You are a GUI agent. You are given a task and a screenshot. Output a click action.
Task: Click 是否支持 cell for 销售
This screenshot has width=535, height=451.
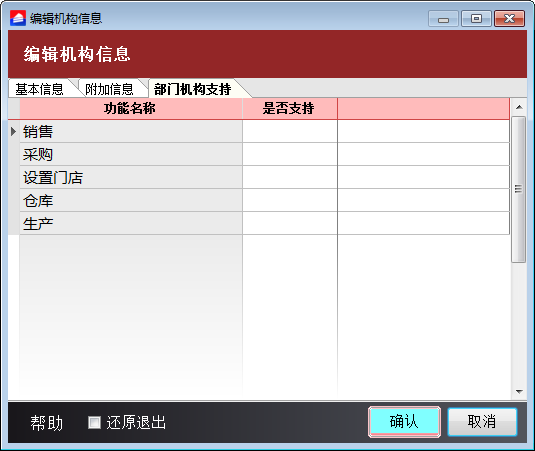point(290,131)
